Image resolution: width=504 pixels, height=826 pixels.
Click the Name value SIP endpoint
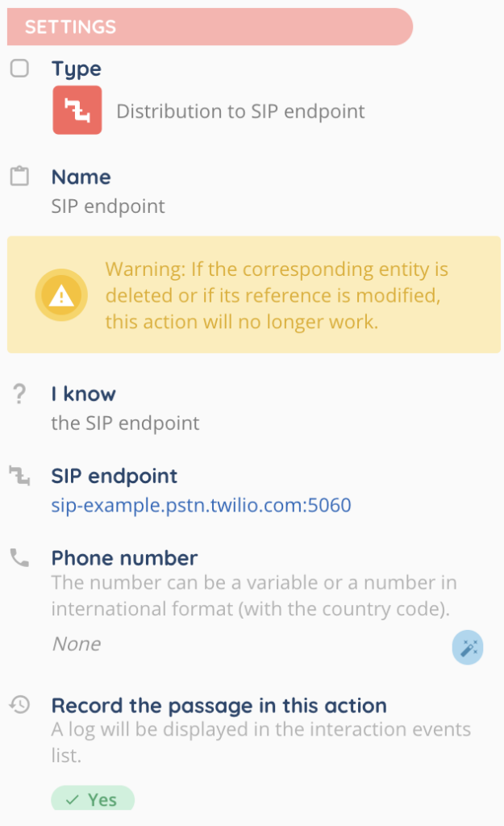pos(108,206)
